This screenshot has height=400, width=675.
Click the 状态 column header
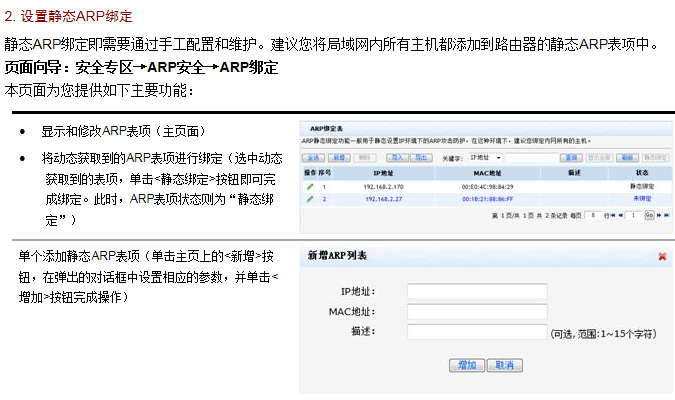642,173
